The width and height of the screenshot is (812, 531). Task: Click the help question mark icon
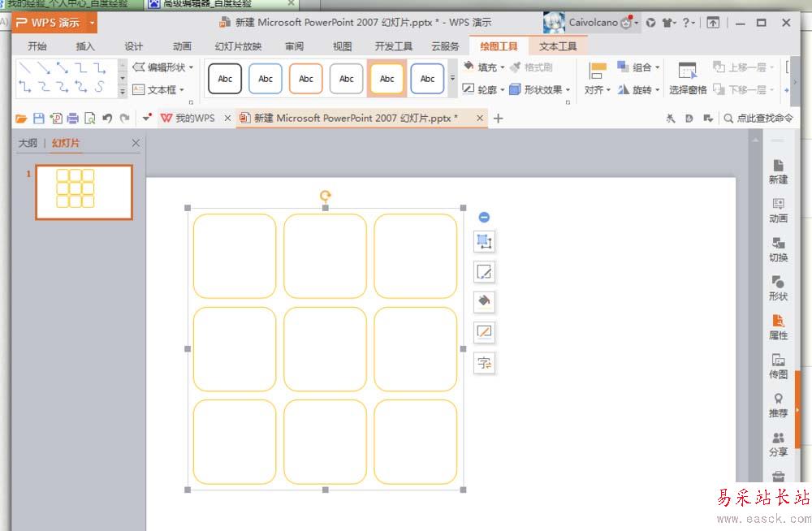(x=686, y=22)
